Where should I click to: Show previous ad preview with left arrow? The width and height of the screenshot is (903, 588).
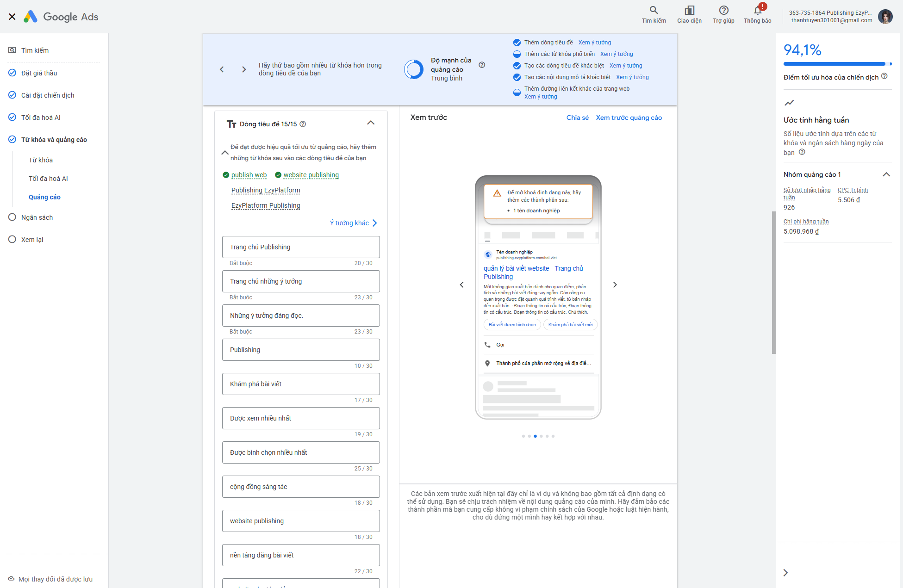coord(461,285)
